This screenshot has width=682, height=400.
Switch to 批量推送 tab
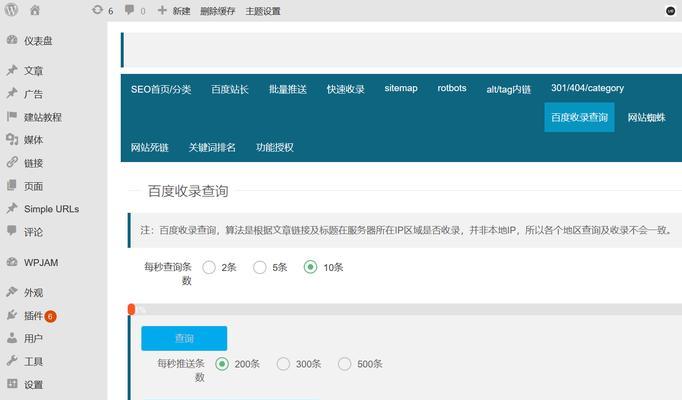[288, 89]
